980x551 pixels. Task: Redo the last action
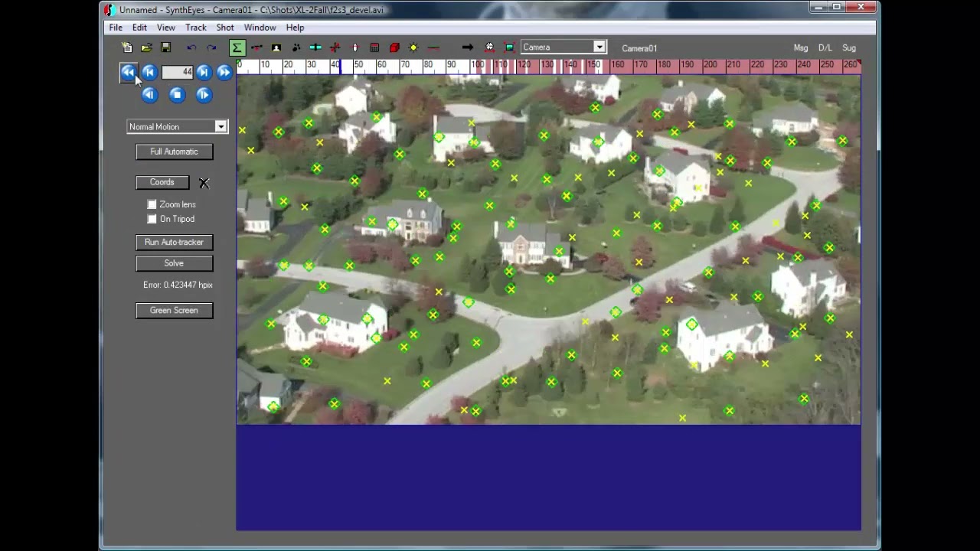pyautogui.click(x=211, y=47)
